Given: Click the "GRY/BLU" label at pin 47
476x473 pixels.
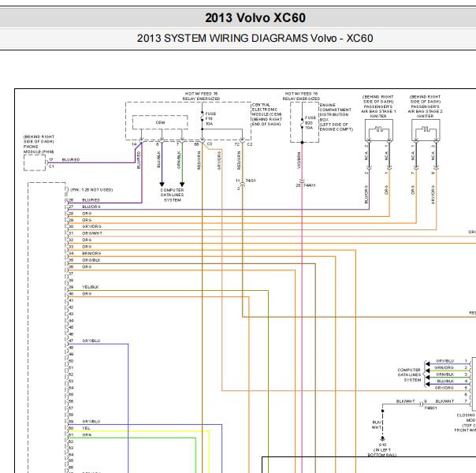Looking at the screenshot, I should pos(91,341).
